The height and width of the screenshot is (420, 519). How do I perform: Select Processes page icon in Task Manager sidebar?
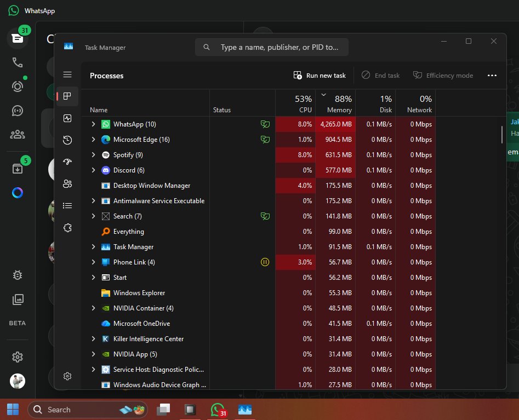coord(67,96)
